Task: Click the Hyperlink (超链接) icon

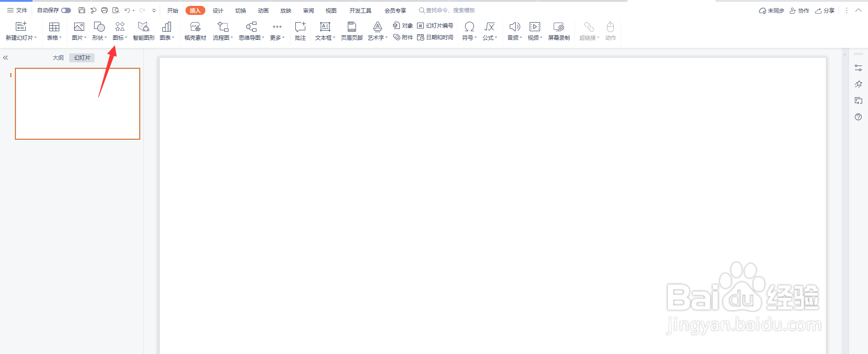Action: 589,27
